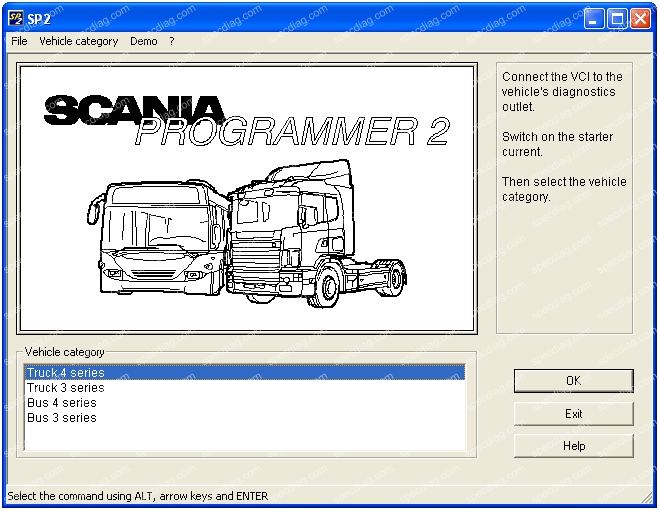
Task: Click the truck illustration in the banner
Action: click(320, 235)
